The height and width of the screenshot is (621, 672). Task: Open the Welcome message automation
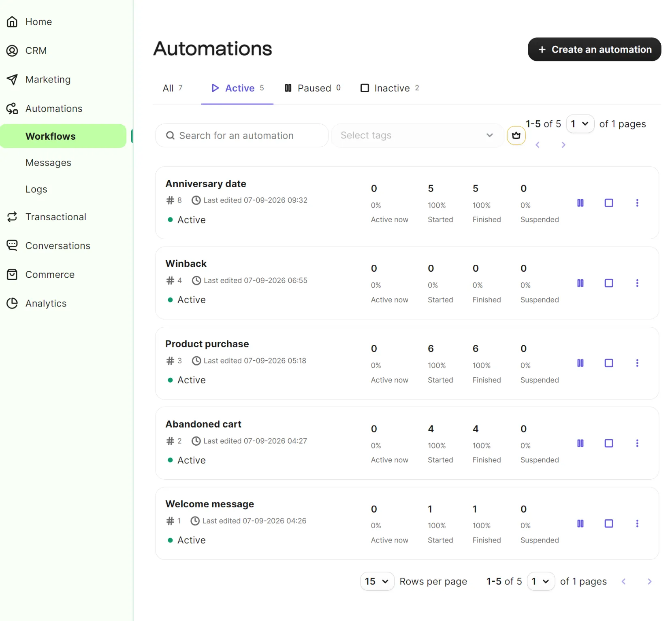[210, 504]
